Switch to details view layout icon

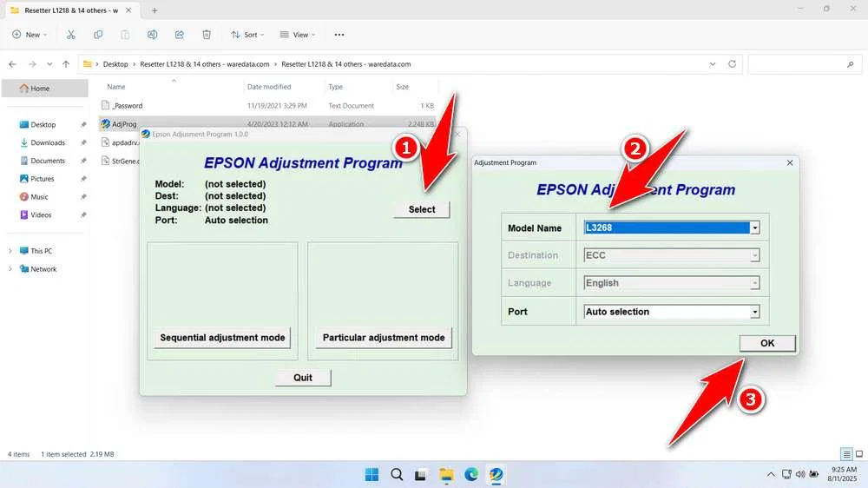click(x=846, y=454)
